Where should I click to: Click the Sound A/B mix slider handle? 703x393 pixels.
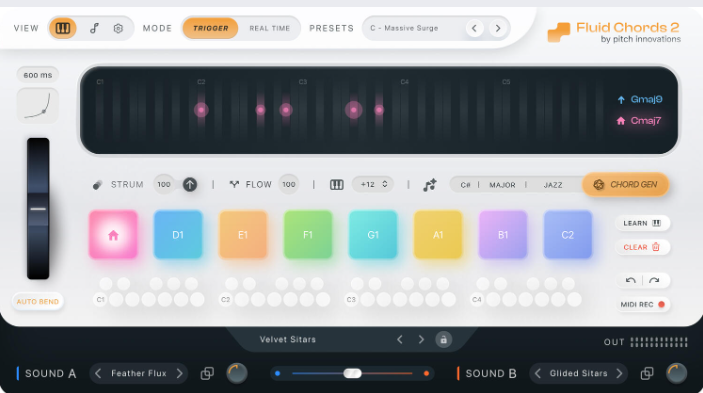coord(352,373)
